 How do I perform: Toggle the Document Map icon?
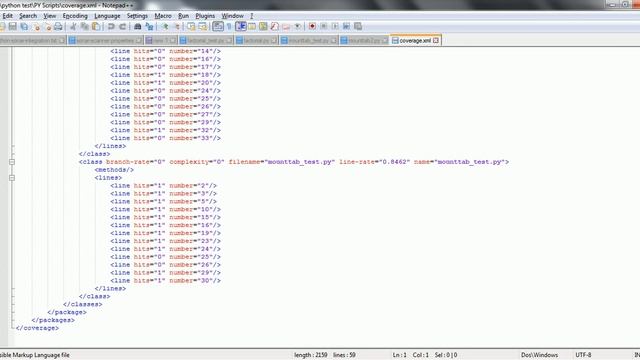(263, 27)
